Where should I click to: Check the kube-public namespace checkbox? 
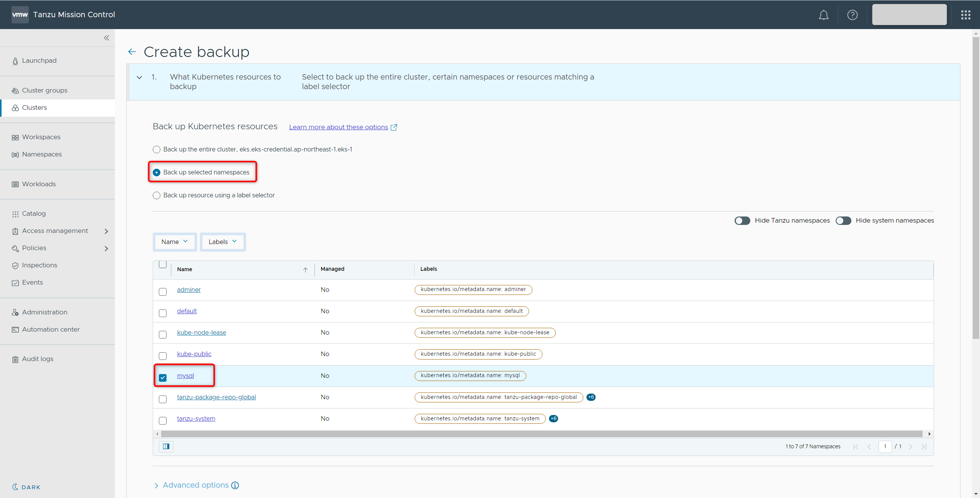pyautogui.click(x=163, y=356)
